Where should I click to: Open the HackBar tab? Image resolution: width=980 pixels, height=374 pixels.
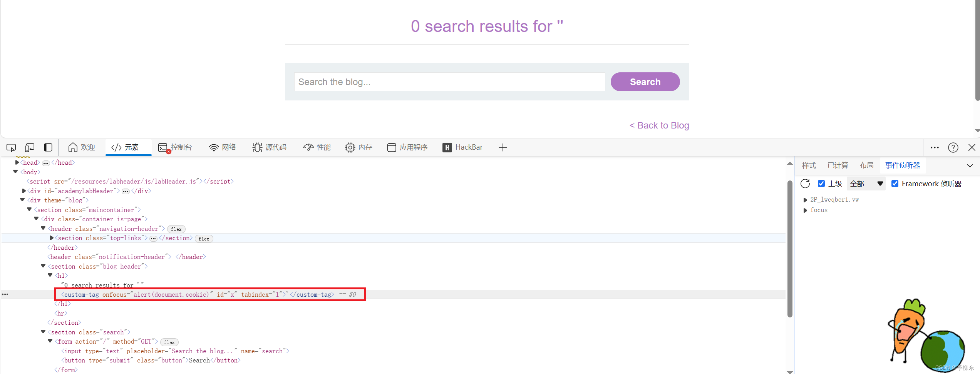click(x=463, y=147)
